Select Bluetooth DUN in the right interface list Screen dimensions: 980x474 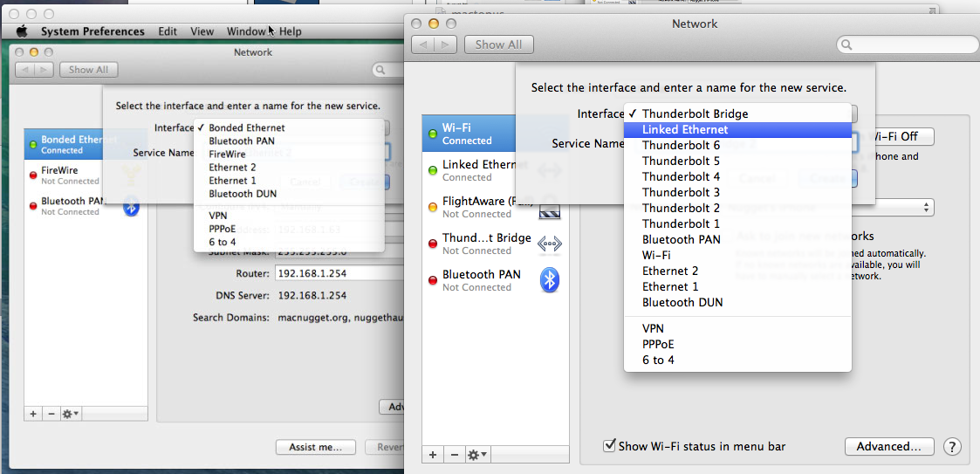(737, 302)
